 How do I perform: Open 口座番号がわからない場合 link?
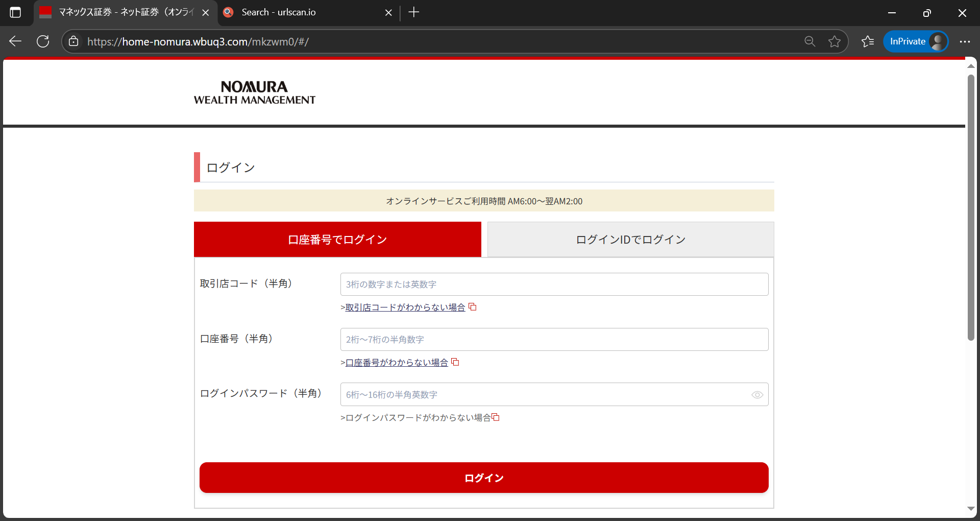[397, 363]
